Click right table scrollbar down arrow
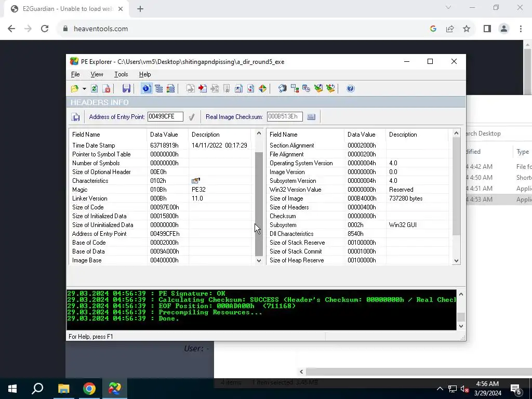 (x=456, y=261)
